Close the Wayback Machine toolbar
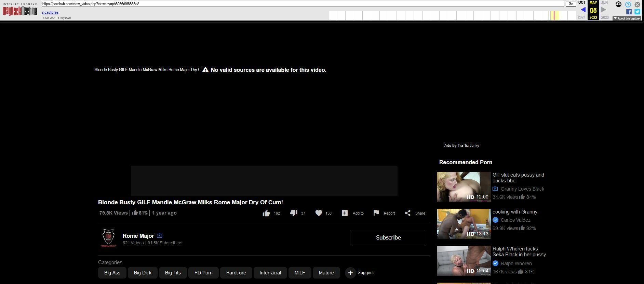644x284 pixels. pos(637,4)
